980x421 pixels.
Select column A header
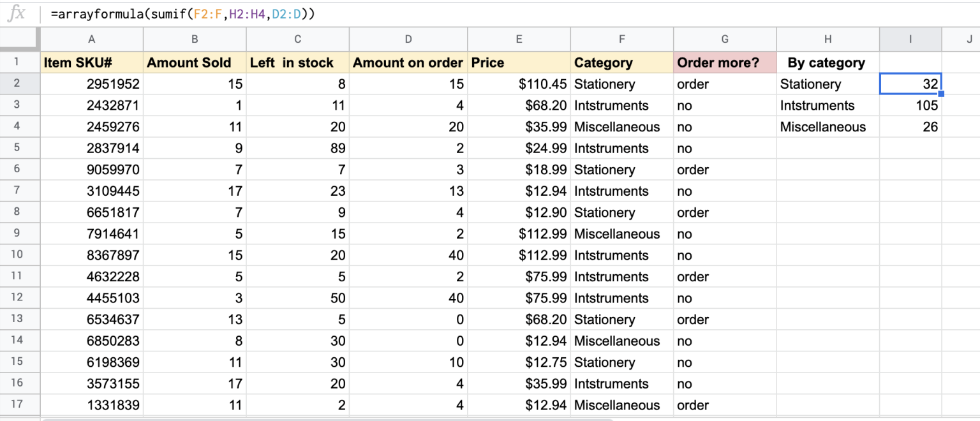[91, 39]
